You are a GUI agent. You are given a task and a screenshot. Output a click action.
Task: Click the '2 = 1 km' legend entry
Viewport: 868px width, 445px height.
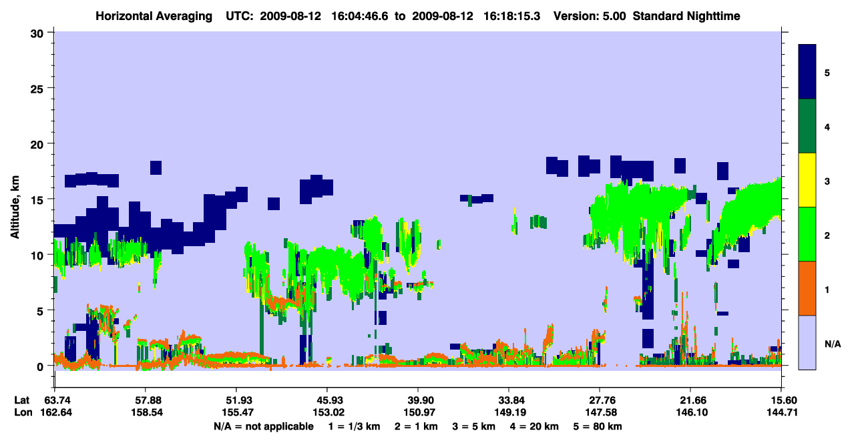(x=415, y=426)
